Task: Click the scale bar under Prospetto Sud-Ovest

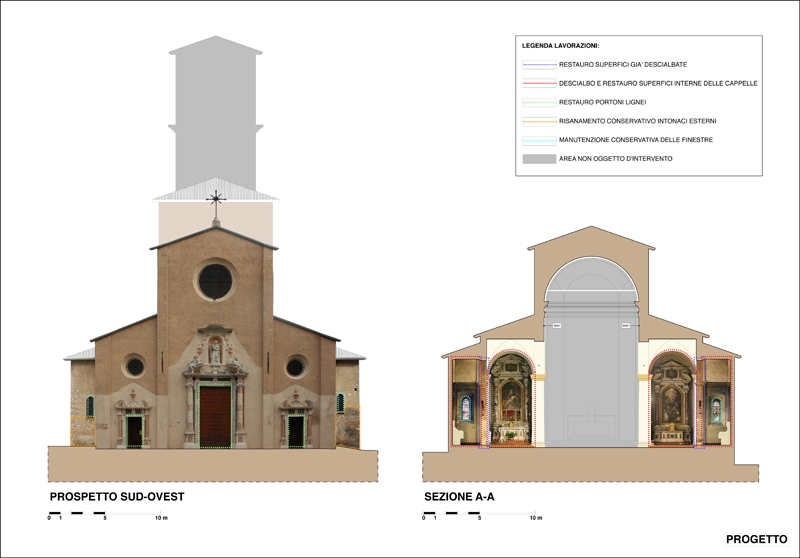Action: pos(106,515)
